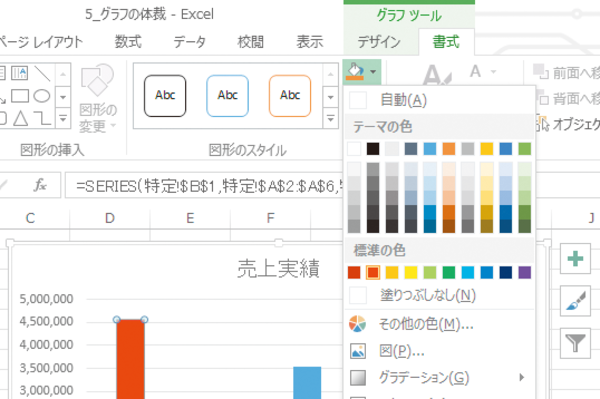Apply the black outline Abc shape style
The height and width of the screenshot is (399, 600).
click(x=165, y=96)
